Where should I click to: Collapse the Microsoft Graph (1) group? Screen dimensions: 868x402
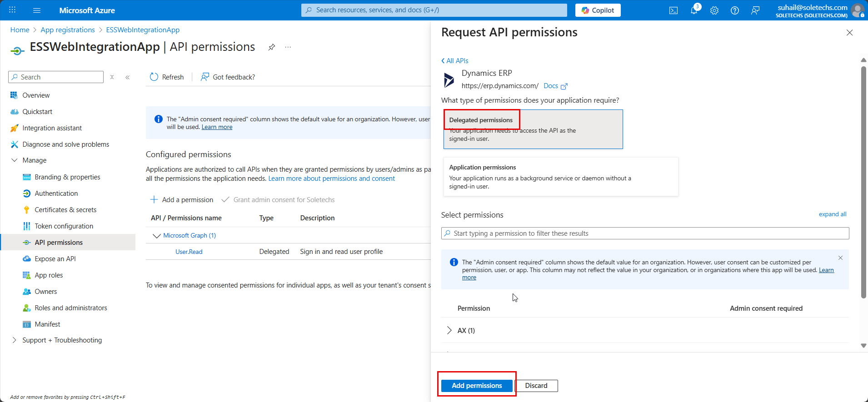coord(157,236)
